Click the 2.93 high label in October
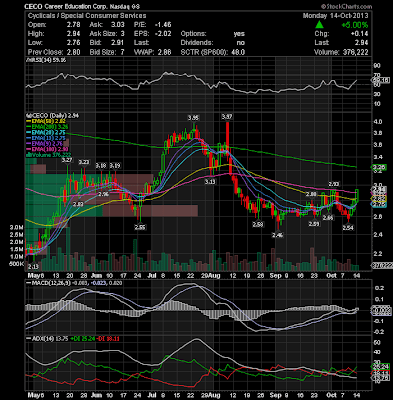This screenshot has width=393, height=400. point(334,184)
